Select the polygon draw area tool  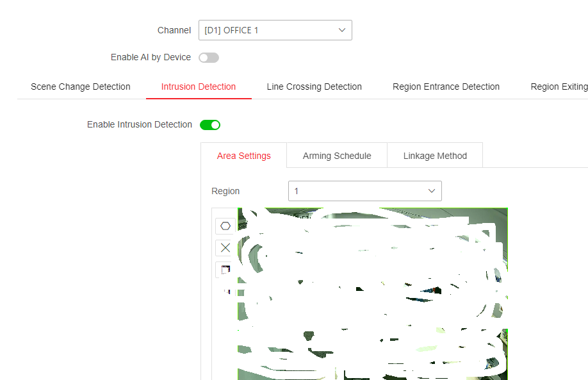click(225, 226)
